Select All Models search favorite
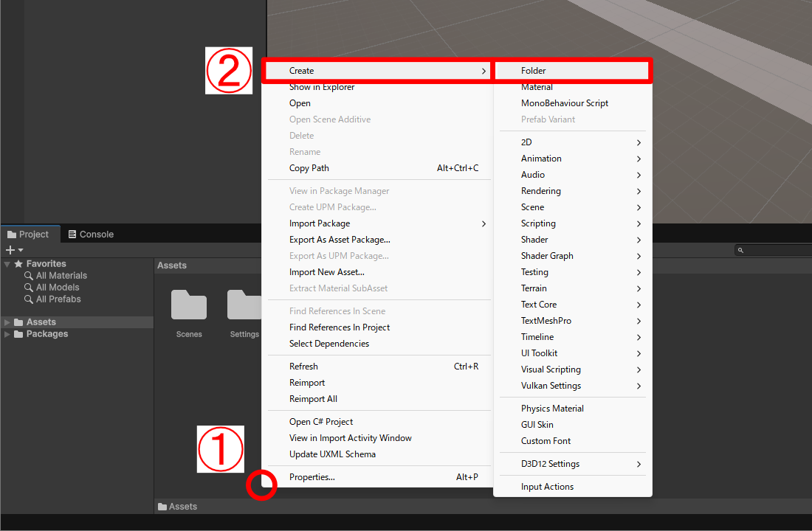Viewport: 812px width, 531px height. [58, 288]
